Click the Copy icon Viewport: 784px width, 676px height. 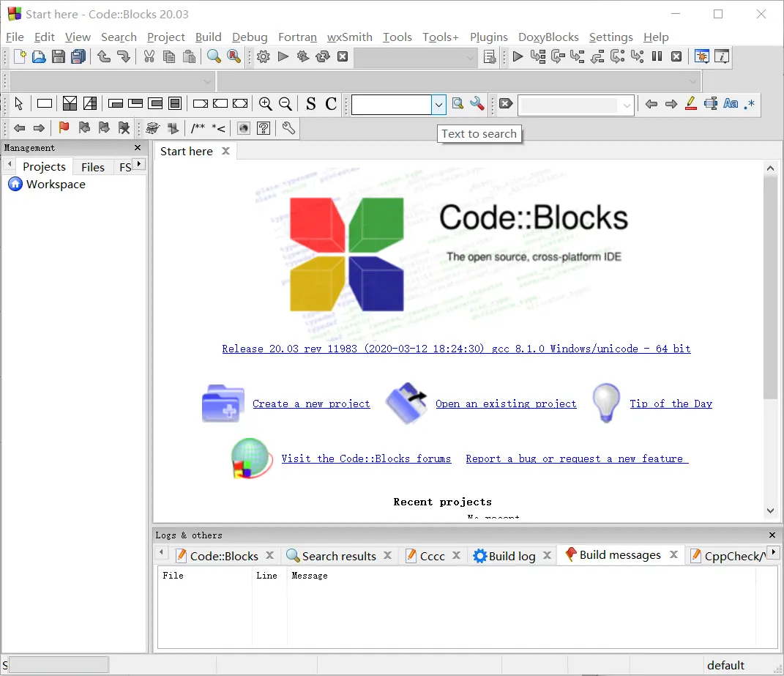point(169,56)
